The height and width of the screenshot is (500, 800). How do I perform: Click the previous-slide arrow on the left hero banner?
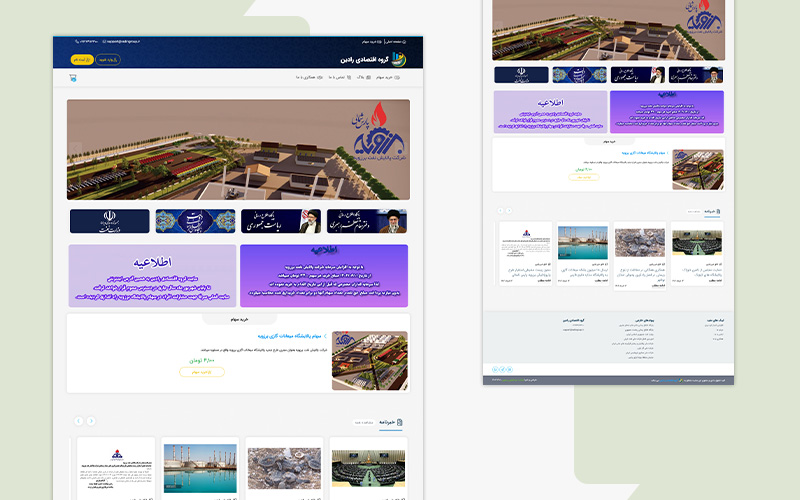tap(76, 148)
